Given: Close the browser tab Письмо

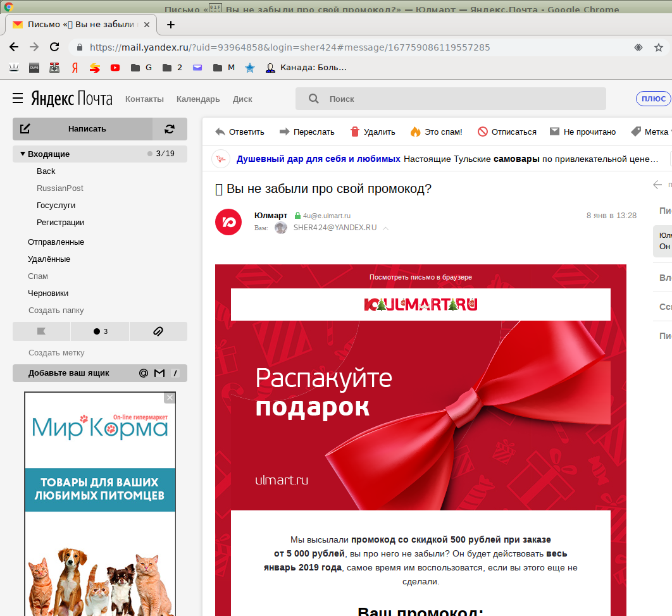Looking at the screenshot, I should (x=147, y=25).
